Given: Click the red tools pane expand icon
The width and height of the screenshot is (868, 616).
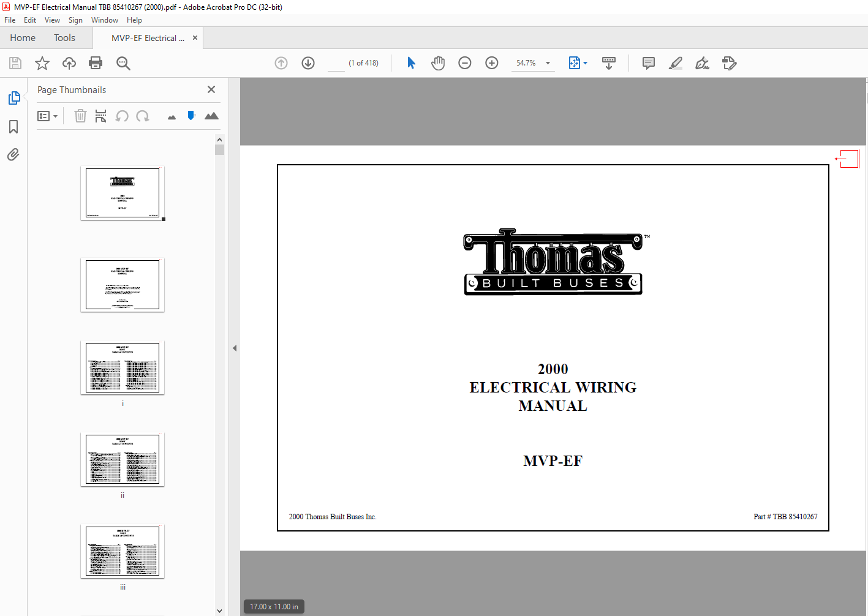Looking at the screenshot, I should click(848, 159).
